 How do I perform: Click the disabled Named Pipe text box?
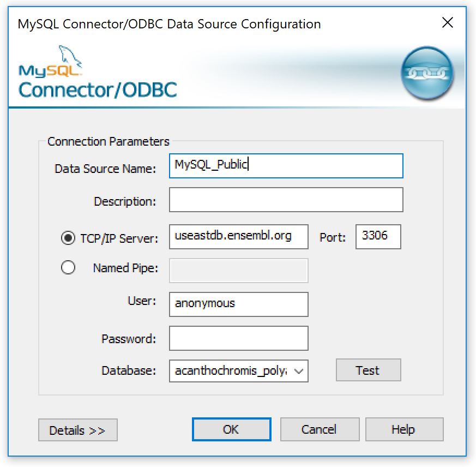[239, 271]
